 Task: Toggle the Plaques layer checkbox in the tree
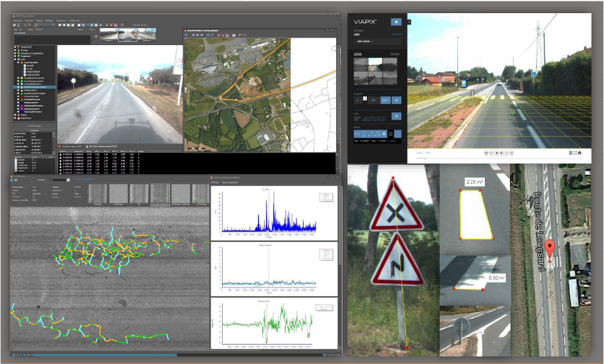pos(16,115)
